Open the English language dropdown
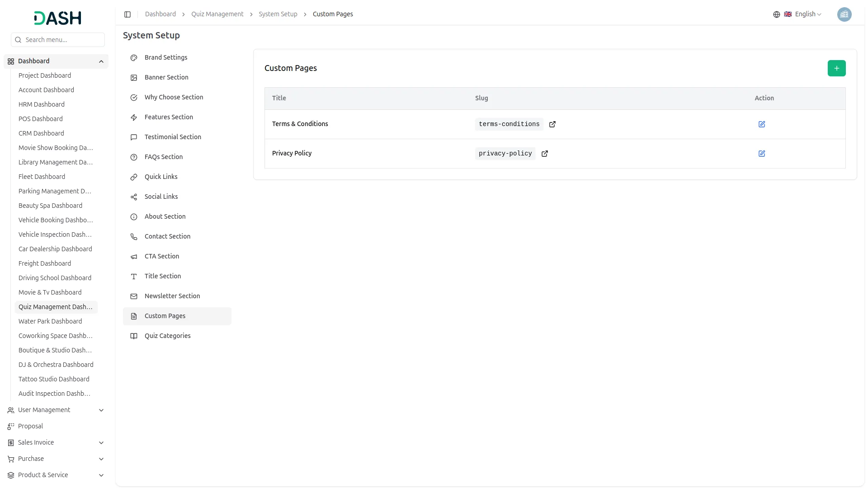The width and height of the screenshot is (868, 488). (x=808, y=14)
